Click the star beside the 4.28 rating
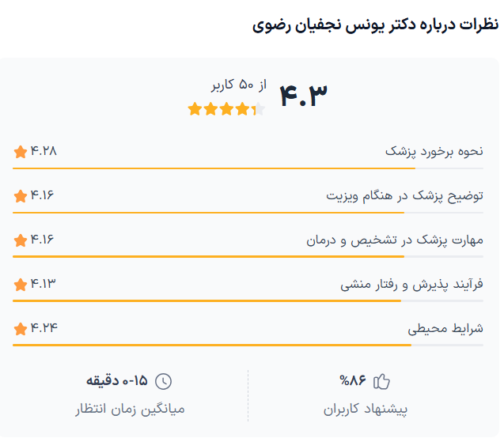This screenshot has height=442, width=504. coord(21,151)
